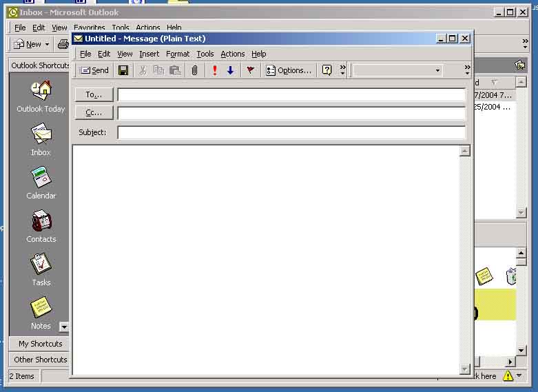This screenshot has width=538, height=392.
Task: Click in the message body area
Action: tap(266, 260)
